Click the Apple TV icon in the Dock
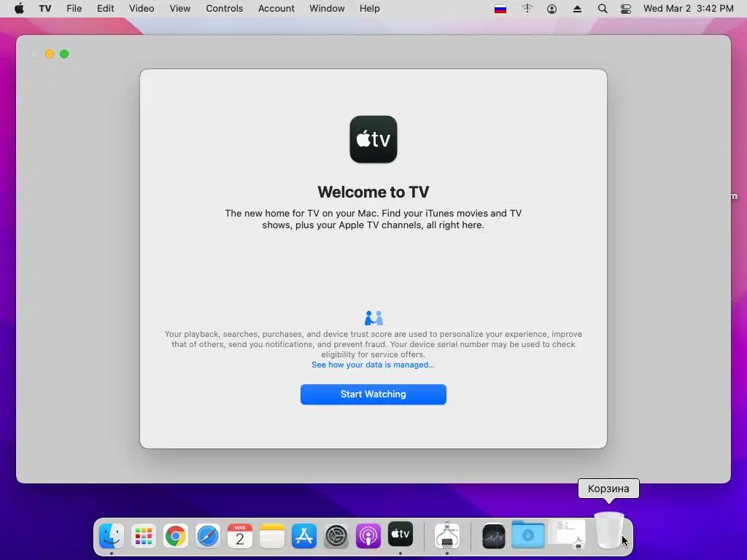This screenshot has height=560, width=747. pos(400,534)
